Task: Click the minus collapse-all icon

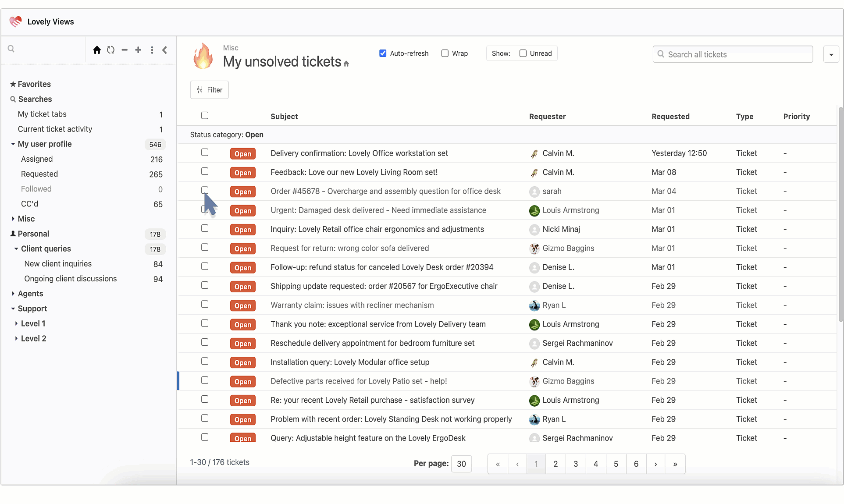Action: (x=125, y=50)
